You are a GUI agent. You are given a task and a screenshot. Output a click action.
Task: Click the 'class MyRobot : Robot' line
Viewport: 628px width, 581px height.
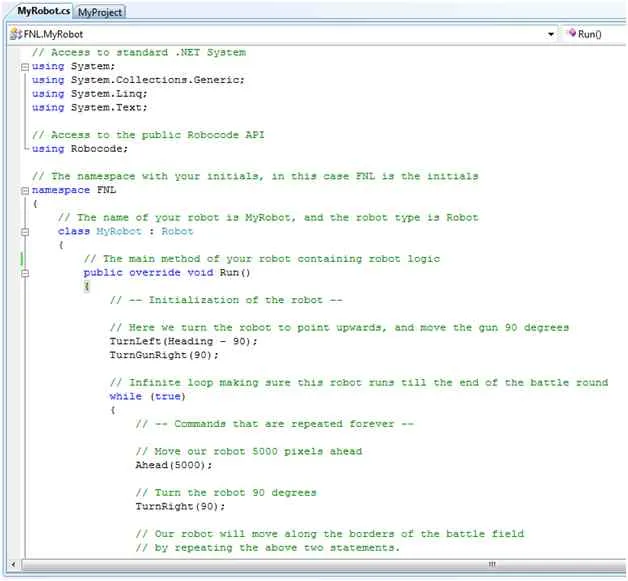[125, 231]
